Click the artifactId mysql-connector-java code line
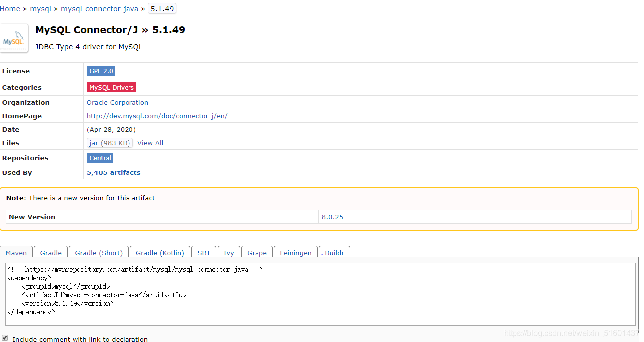644x342 pixels. pyautogui.click(x=104, y=295)
